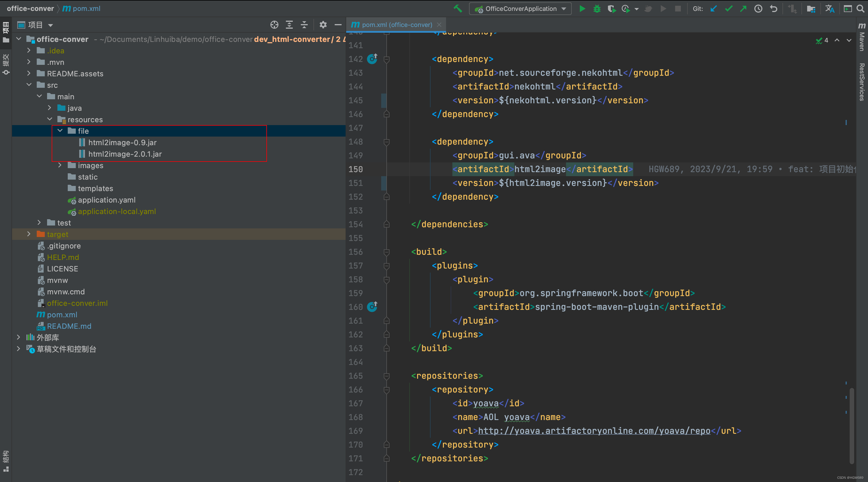Screen dimensions: 868x482
Task: Click gutter override icon on line 160
Action: pos(372,306)
